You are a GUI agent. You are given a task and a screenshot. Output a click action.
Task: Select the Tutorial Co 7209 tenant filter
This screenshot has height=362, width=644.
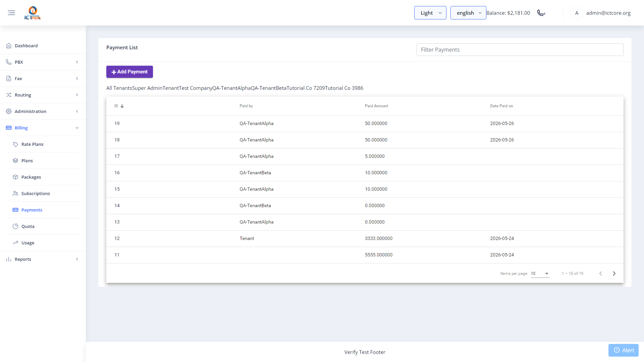coord(306,88)
